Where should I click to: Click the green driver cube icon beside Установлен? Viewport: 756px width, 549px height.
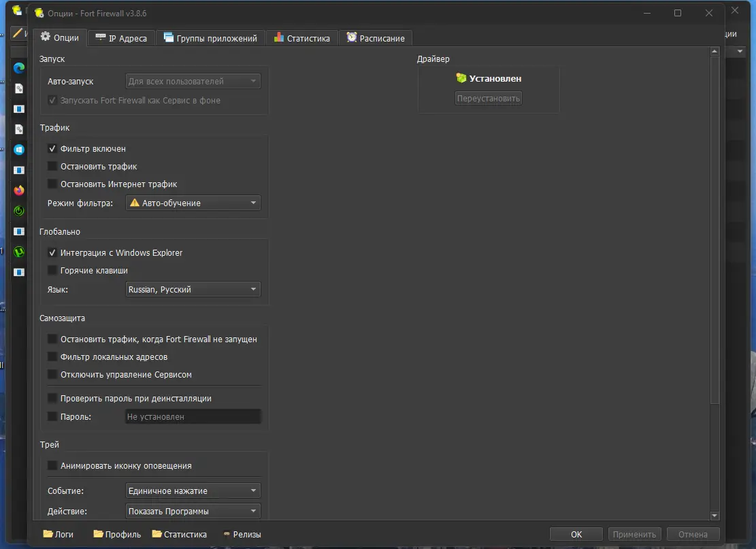point(461,78)
